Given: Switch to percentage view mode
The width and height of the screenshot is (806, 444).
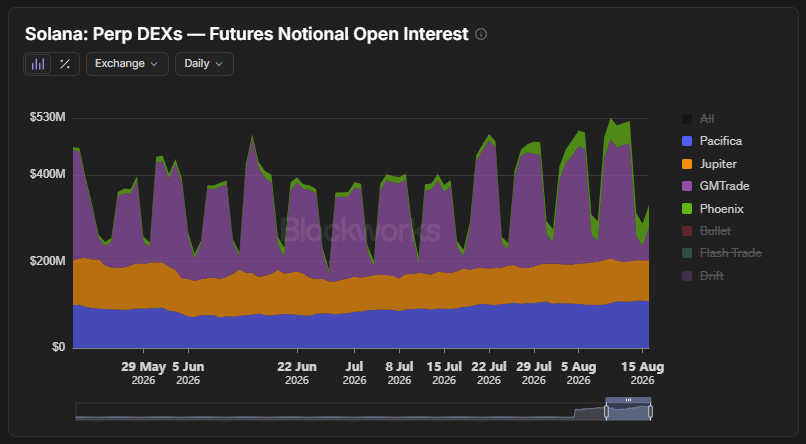Looking at the screenshot, I should pos(65,64).
